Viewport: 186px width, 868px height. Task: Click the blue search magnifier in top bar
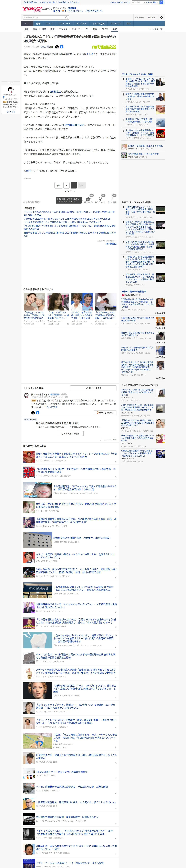click(x=161, y=2)
